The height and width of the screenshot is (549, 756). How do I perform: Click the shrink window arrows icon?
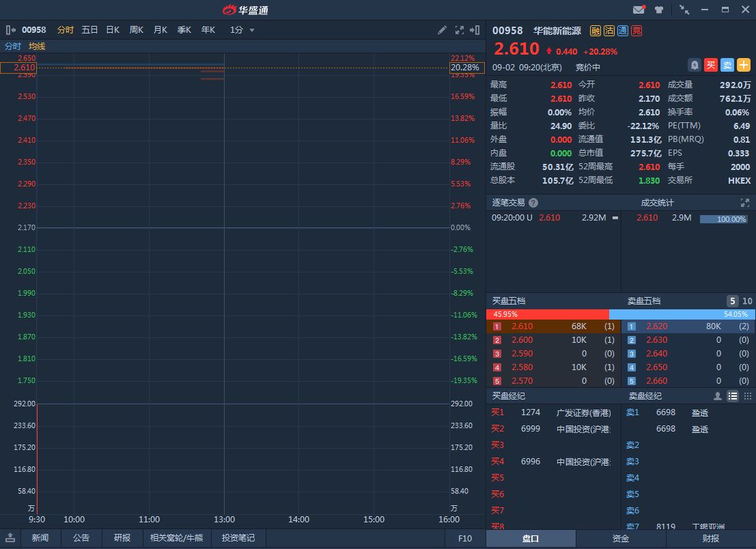click(x=684, y=10)
